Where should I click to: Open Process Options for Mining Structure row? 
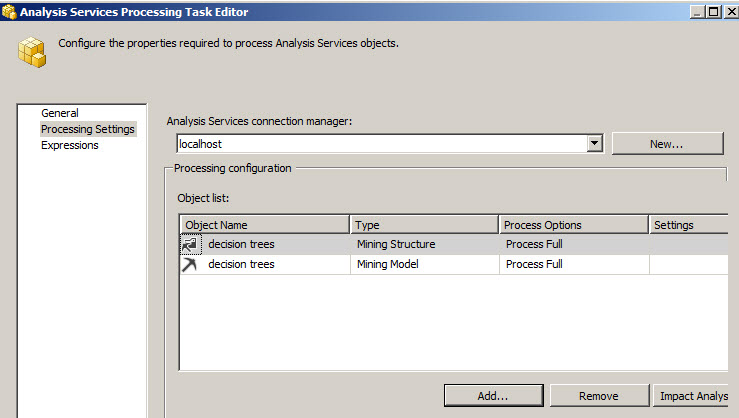click(x=572, y=244)
